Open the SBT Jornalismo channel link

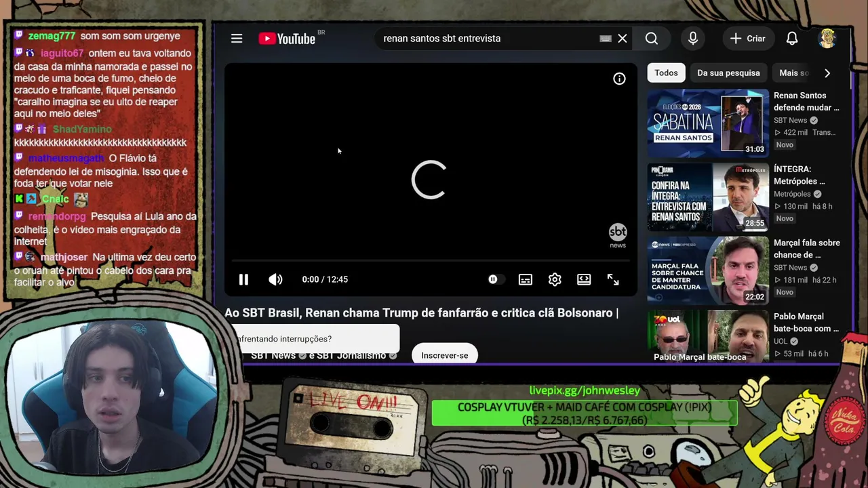tap(351, 356)
